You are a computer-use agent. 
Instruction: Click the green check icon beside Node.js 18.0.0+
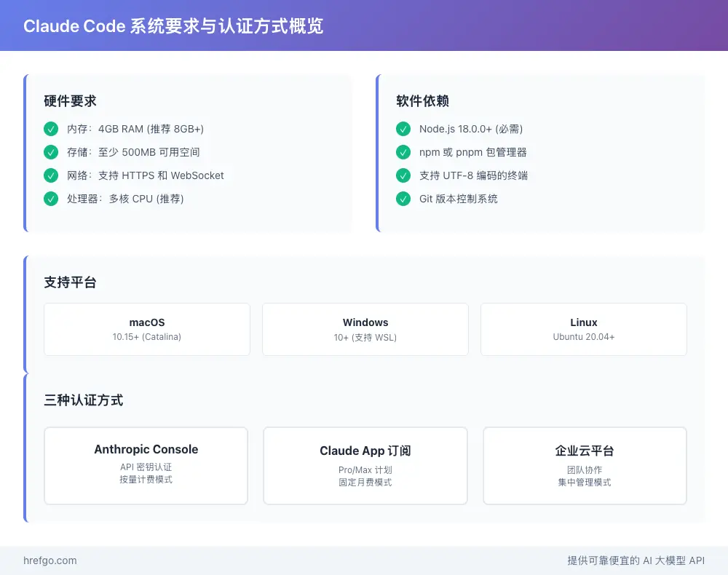coord(403,129)
